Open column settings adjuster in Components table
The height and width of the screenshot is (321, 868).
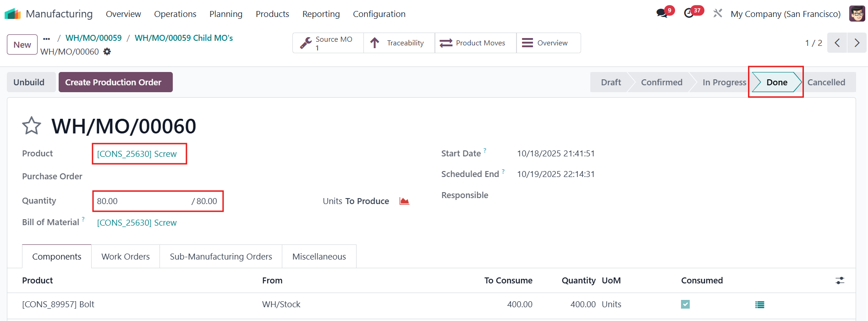coord(840,280)
